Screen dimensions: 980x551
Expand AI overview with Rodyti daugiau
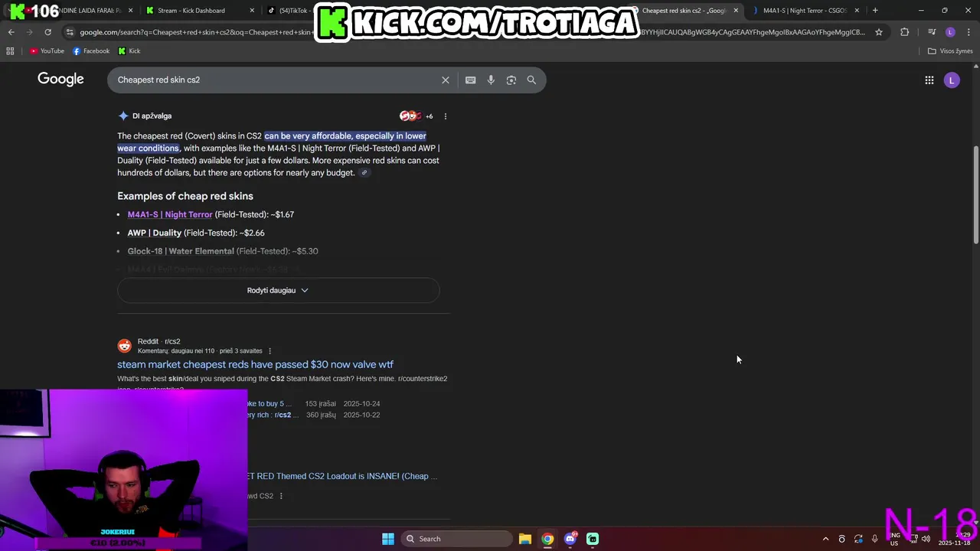click(x=278, y=291)
